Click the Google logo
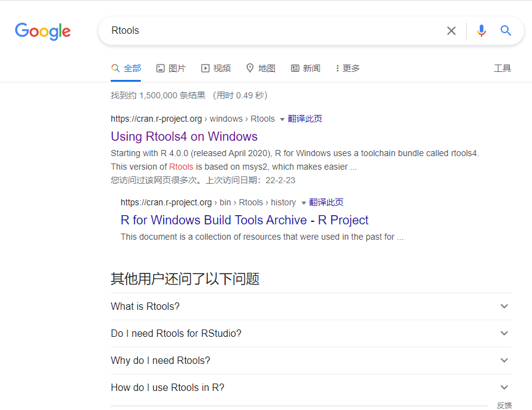Viewport: 532px width, 410px height. point(43,31)
